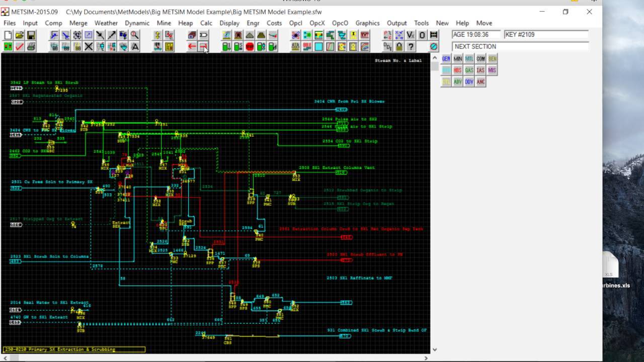Open the Heap menu
The image size is (644, 362).
(x=185, y=23)
